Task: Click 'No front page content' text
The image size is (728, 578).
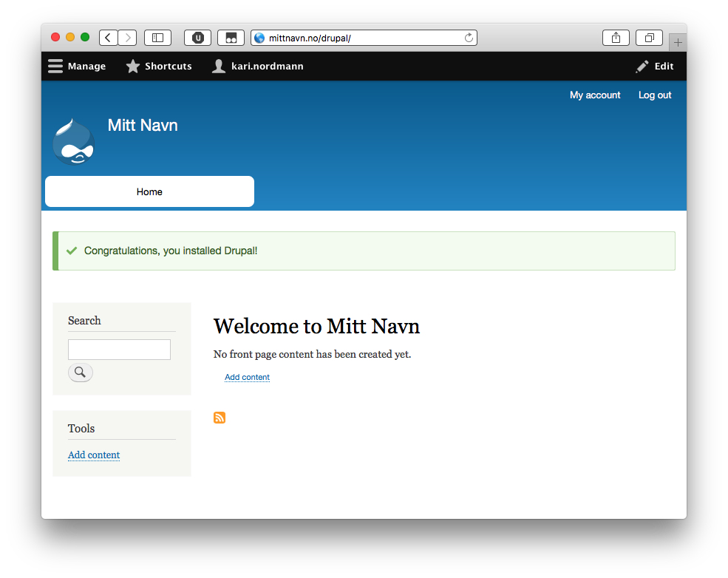Action: (312, 354)
